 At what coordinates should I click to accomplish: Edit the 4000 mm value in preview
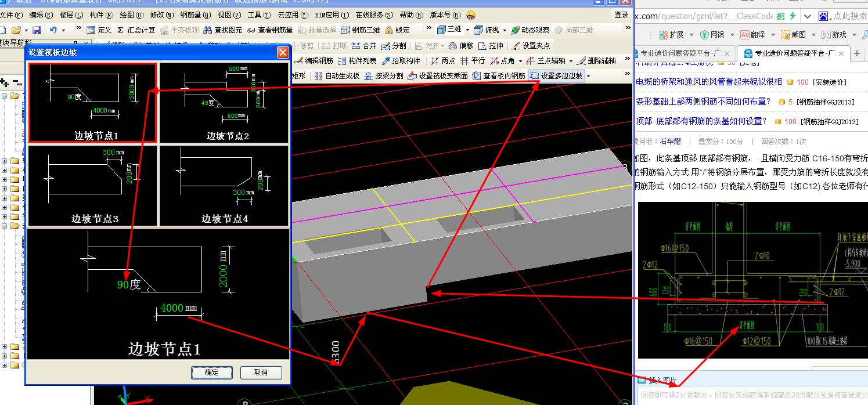click(178, 308)
